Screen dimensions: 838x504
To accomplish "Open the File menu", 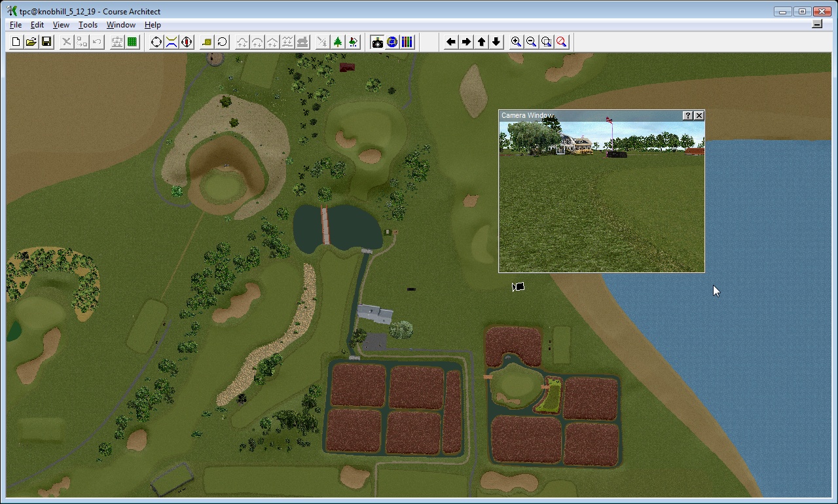I will (16, 25).
